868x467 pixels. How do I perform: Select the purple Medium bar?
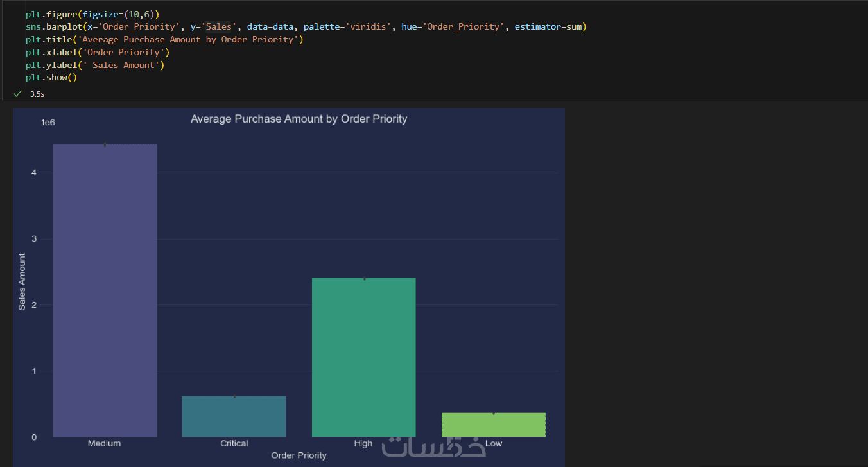[105, 290]
